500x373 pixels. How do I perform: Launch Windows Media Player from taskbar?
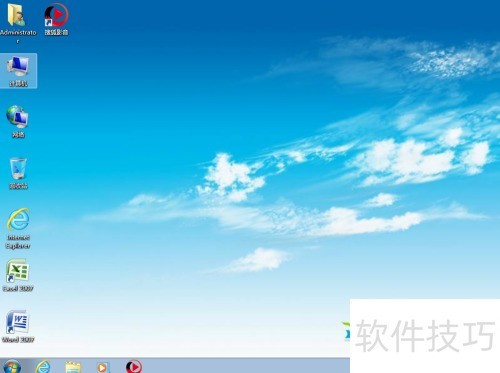102,367
